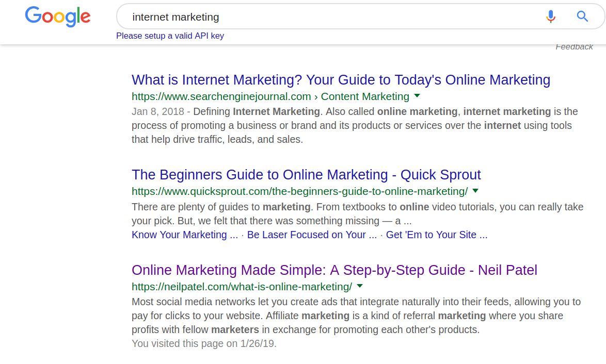Click the quicksprout.com green URL
This screenshot has width=606, height=364.
pyautogui.click(x=299, y=191)
